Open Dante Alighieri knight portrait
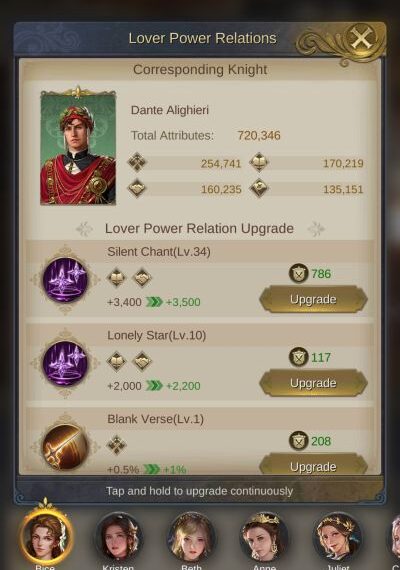400x570 pixels. (x=78, y=146)
